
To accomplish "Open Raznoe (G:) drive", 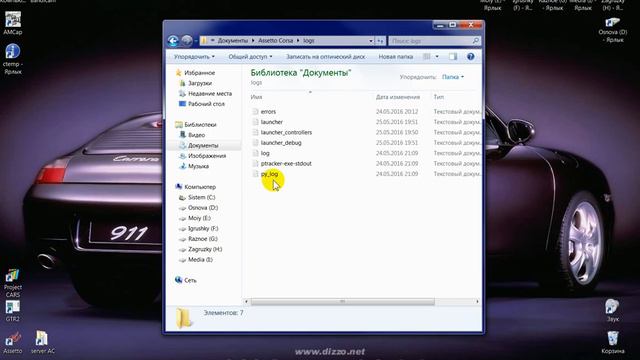I will 202,239.
